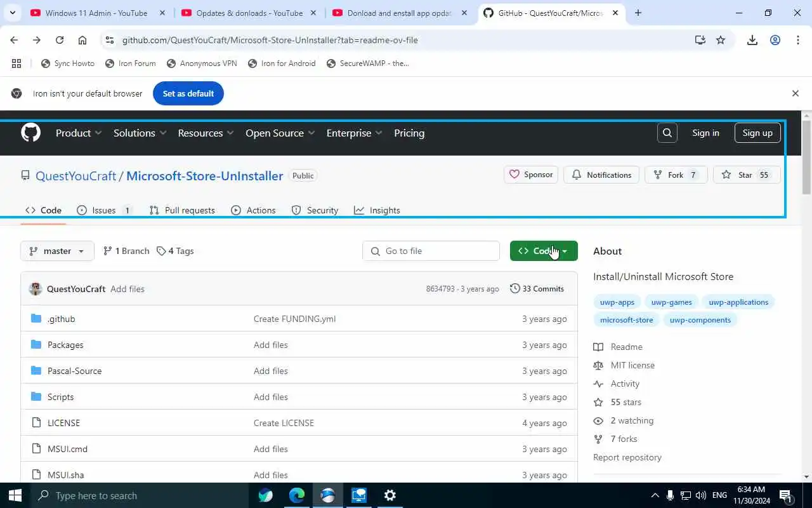812x508 pixels.
Task: Select the repository Code tab
Action: click(x=43, y=210)
